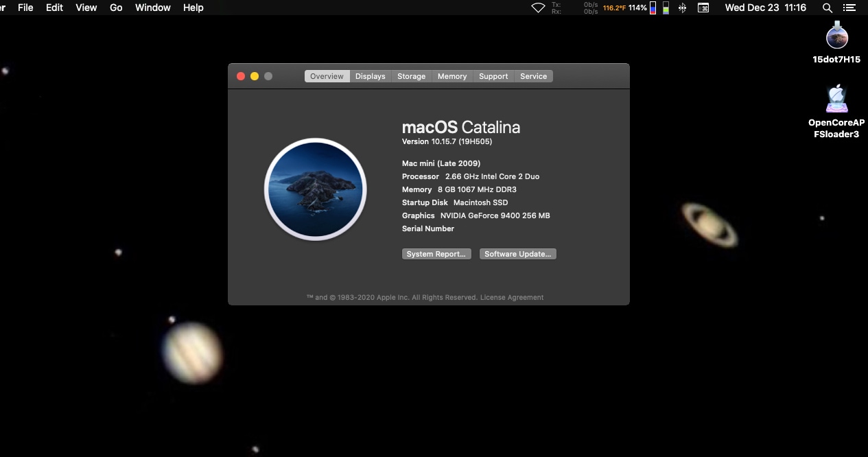
Task: Click the macOS Catalina title text
Action: 461,127
